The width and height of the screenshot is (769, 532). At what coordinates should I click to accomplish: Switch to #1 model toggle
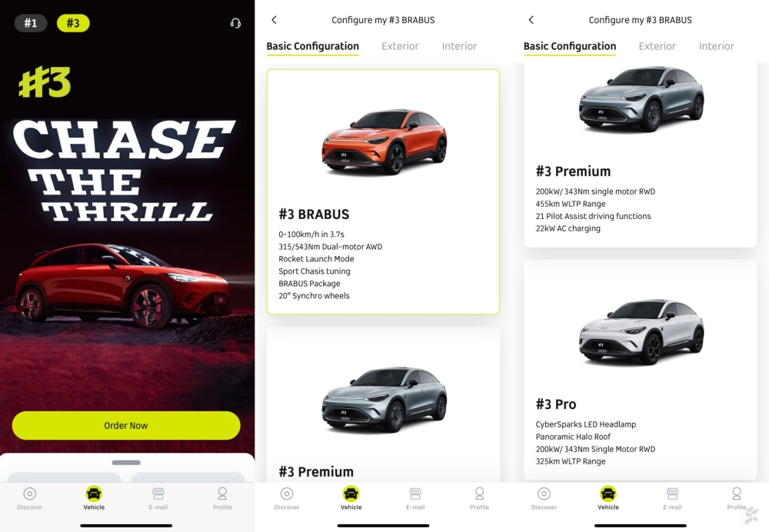(x=31, y=23)
